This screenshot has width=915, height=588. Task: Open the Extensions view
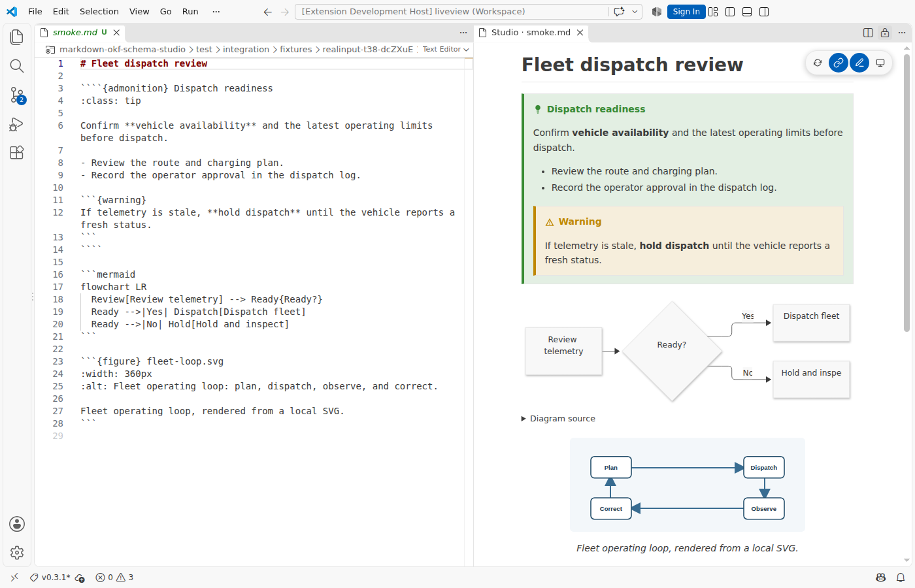(x=17, y=153)
